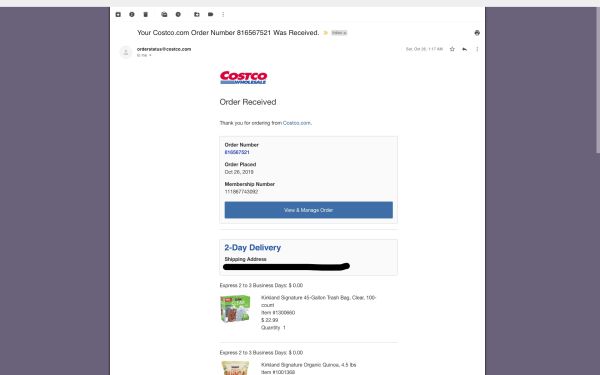Click View & Manage Order button

point(308,210)
